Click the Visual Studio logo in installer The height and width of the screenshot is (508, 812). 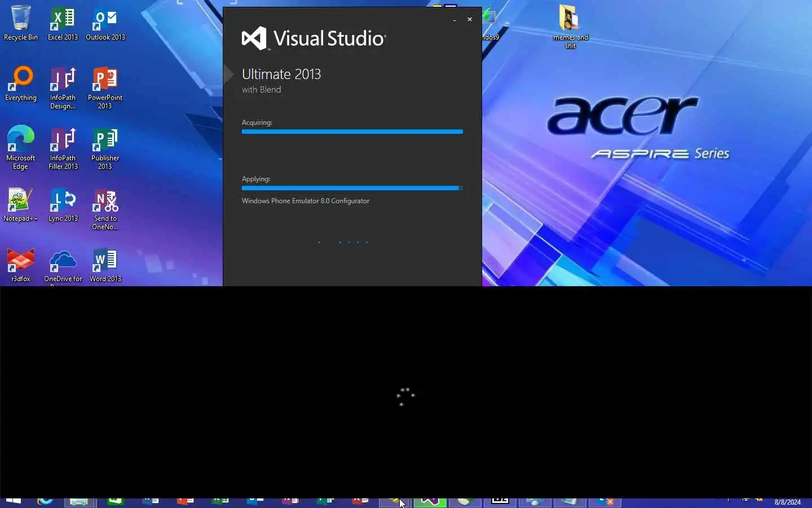click(x=314, y=38)
